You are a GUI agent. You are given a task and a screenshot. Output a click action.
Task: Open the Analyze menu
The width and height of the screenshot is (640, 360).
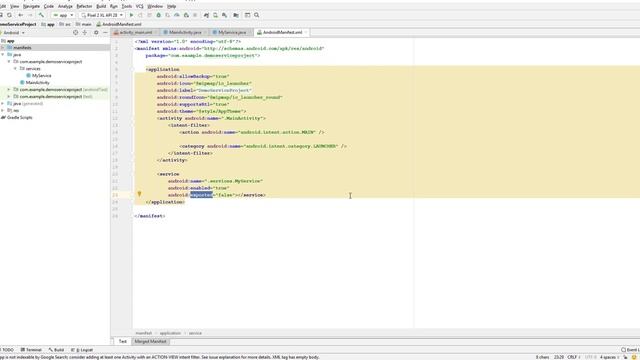pos(65,7)
